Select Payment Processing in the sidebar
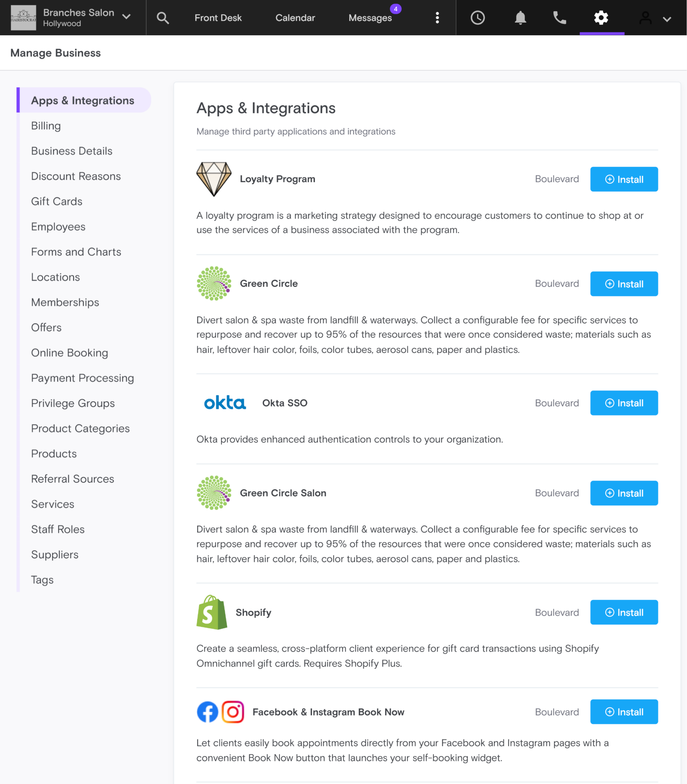 tap(82, 378)
